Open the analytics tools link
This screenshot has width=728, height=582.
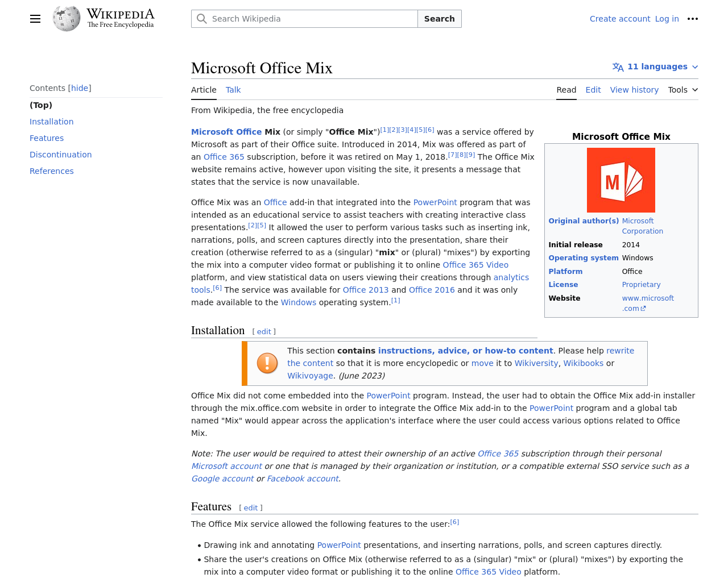pyautogui.click(x=511, y=277)
